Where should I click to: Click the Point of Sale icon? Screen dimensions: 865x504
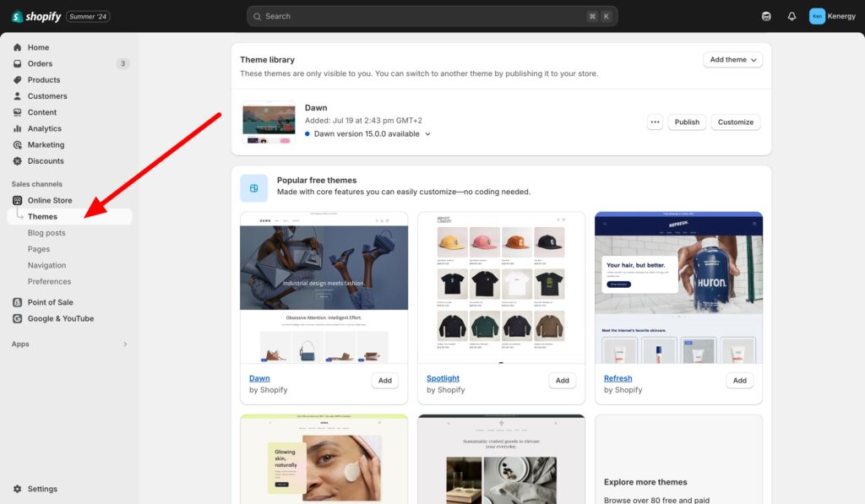(x=17, y=302)
